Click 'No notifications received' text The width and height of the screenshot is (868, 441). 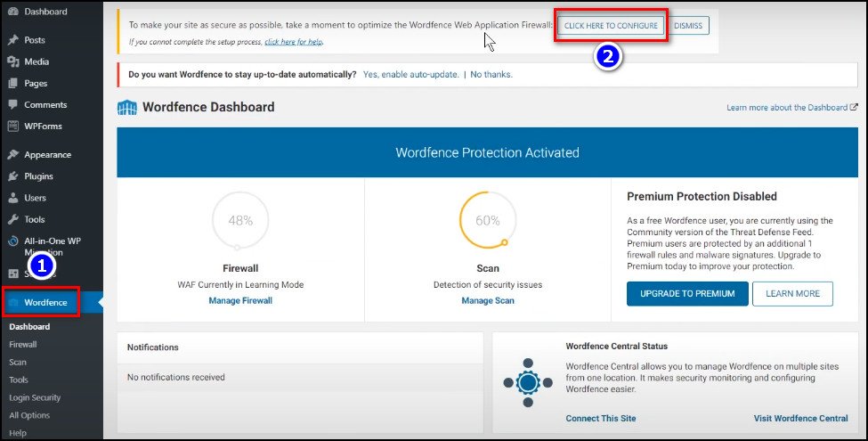pos(176,377)
